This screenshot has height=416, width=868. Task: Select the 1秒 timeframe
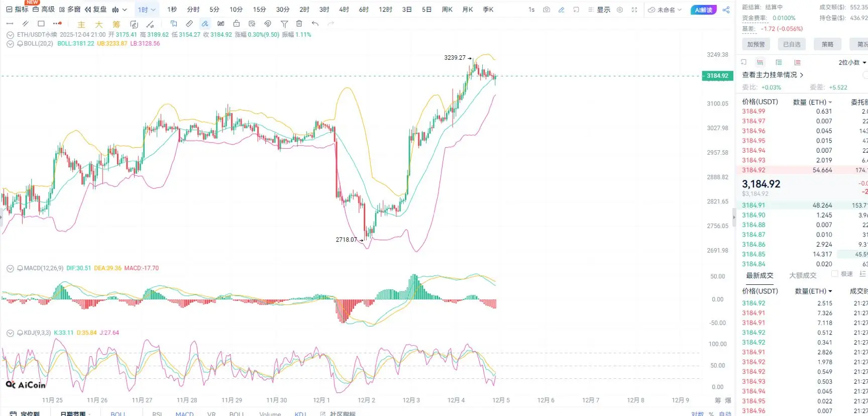point(172,10)
